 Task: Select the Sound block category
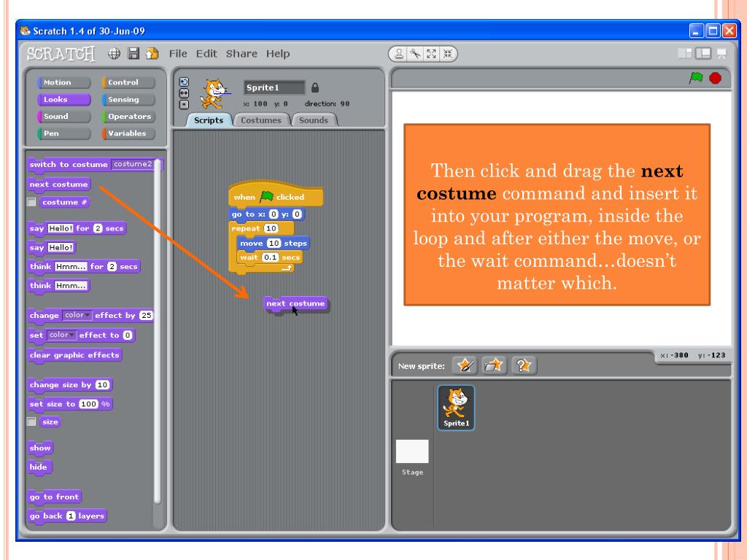63,117
